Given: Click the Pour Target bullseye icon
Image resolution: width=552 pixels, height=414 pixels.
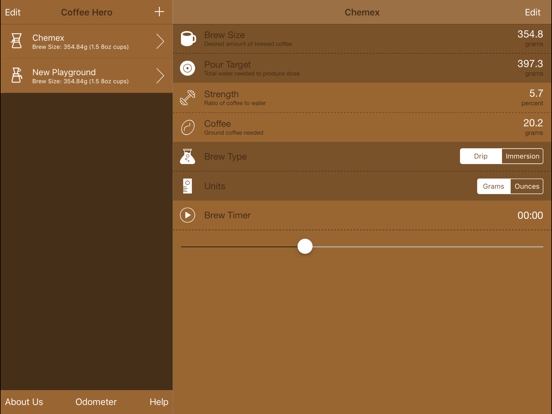Looking at the screenshot, I should coord(188,68).
